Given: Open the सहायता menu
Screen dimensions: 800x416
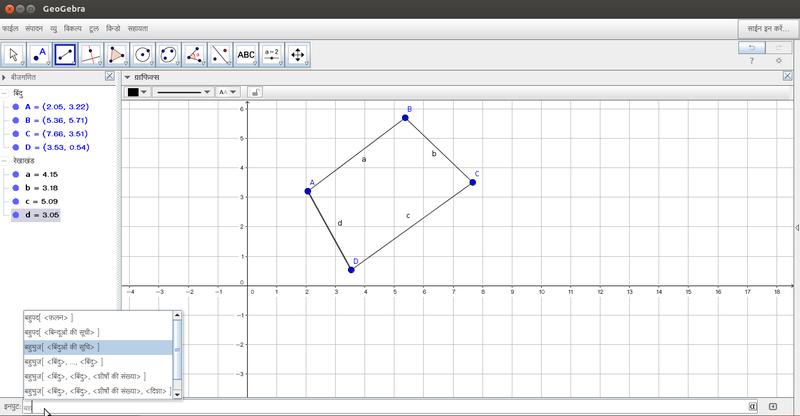Looking at the screenshot, I should pos(138,29).
